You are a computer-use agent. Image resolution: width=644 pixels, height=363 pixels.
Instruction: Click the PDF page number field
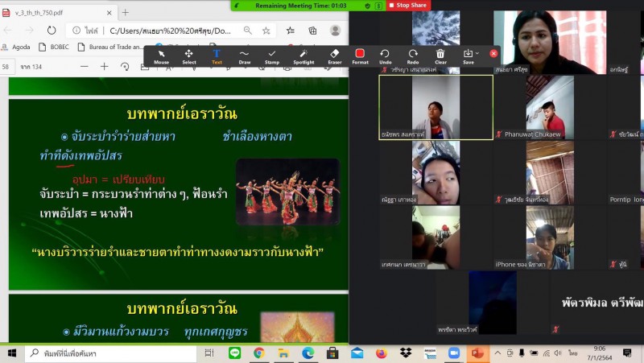pyautogui.click(x=6, y=67)
